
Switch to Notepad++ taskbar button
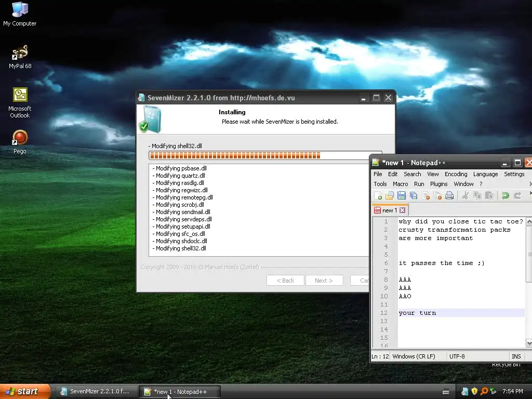[x=180, y=392]
